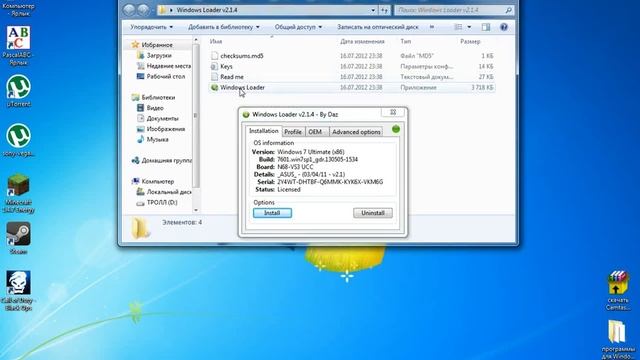Viewport: 640px width, 360px height.
Task: Open the ТРОЛЛ (D:) drive
Action: [161, 202]
